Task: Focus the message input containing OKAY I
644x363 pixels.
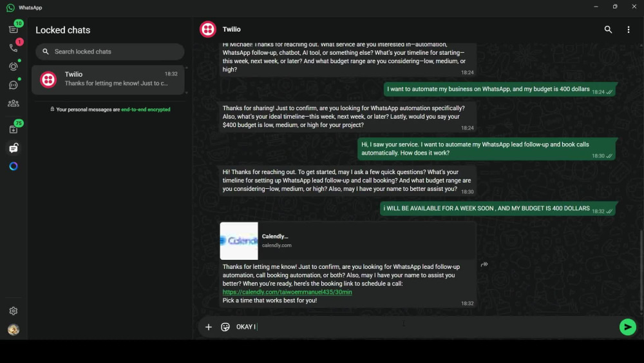Action: tap(425, 327)
